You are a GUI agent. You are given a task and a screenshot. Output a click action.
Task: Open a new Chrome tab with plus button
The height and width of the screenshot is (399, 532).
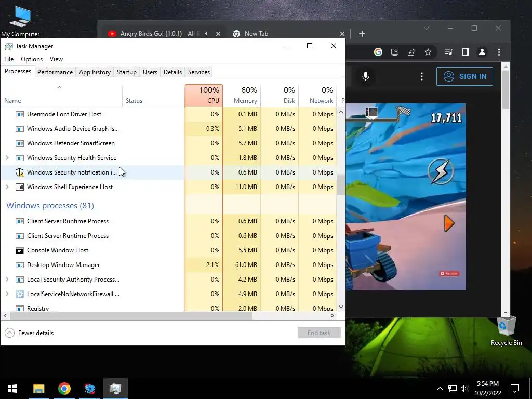pyautogui.click(x=362, y=34)
